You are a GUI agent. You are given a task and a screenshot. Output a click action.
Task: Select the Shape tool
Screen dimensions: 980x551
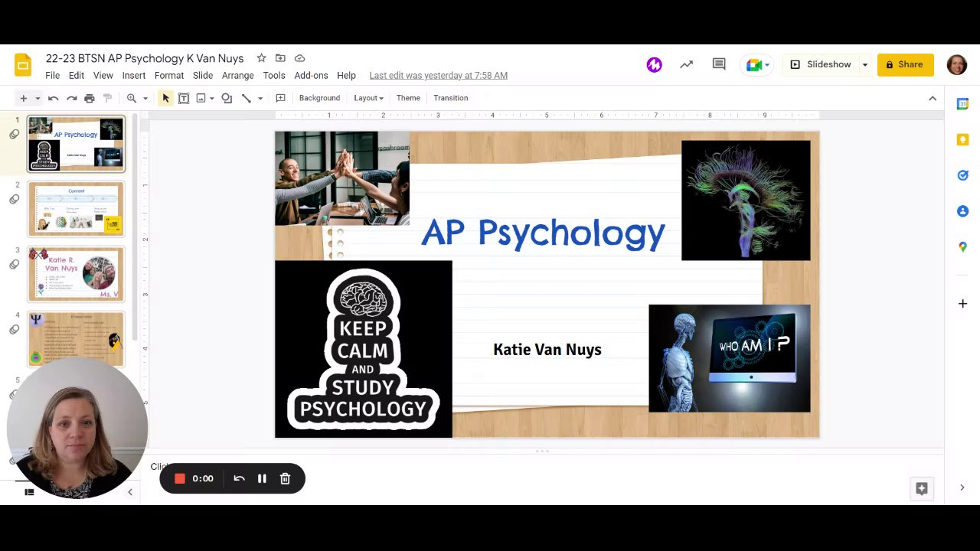pos(227,98)
